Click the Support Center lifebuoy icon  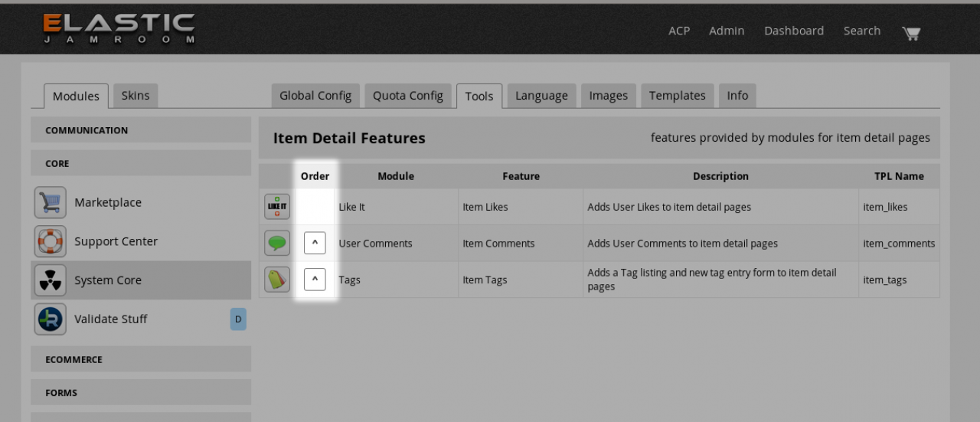51,241
